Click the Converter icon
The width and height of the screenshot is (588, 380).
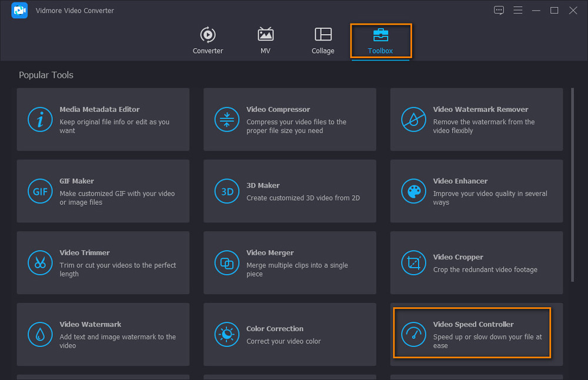tap(208, 35)
